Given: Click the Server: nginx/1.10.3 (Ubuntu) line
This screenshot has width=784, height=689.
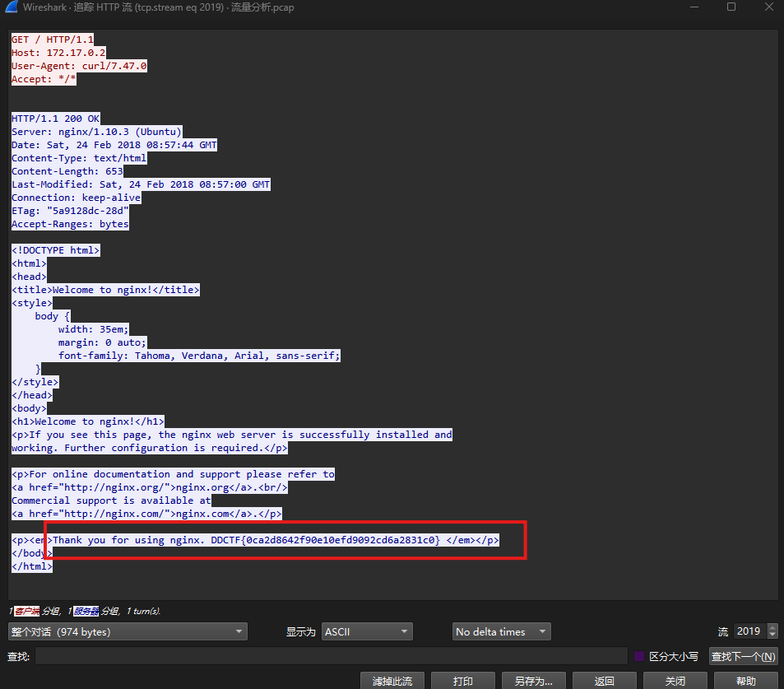Looking at the screenshot, I should [96, 132].
